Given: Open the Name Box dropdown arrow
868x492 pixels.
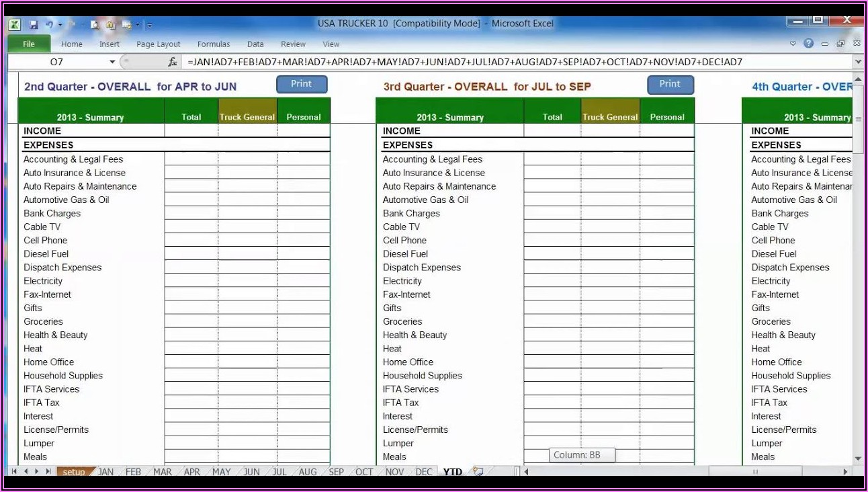Looking at the screenshot, I should point(112,62).
